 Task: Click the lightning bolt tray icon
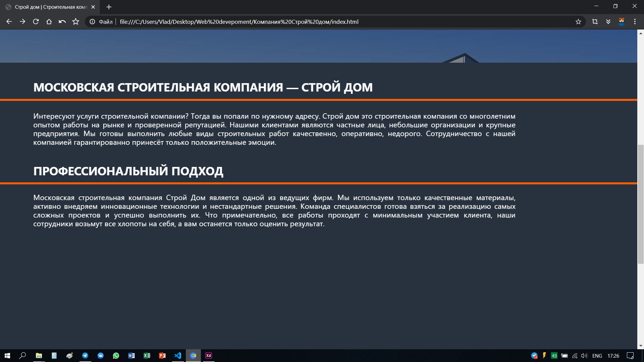(544, 356)
